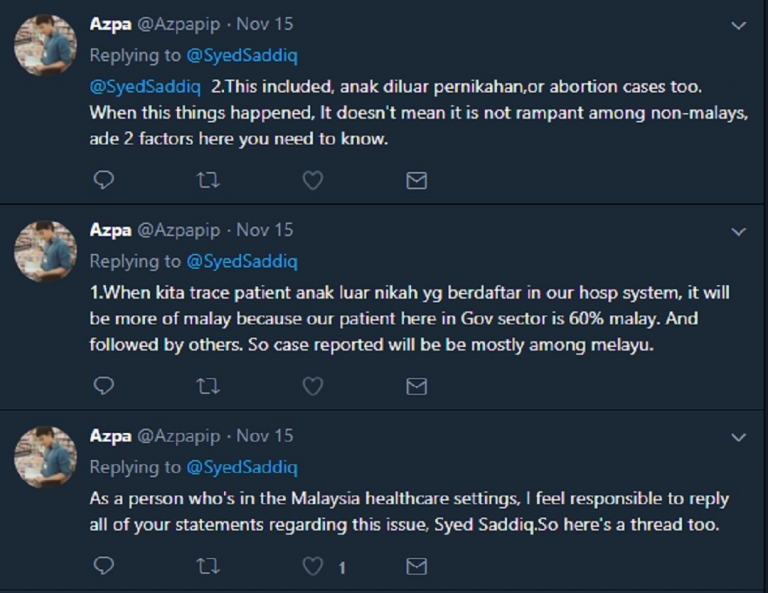Retweet the hosp system tweet

point(208,386)
